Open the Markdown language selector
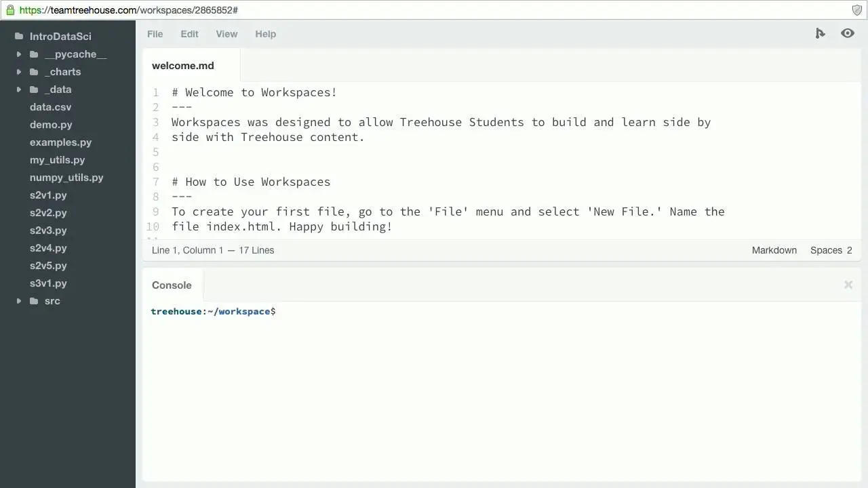 pyautogui.click(x=774, y=250)
